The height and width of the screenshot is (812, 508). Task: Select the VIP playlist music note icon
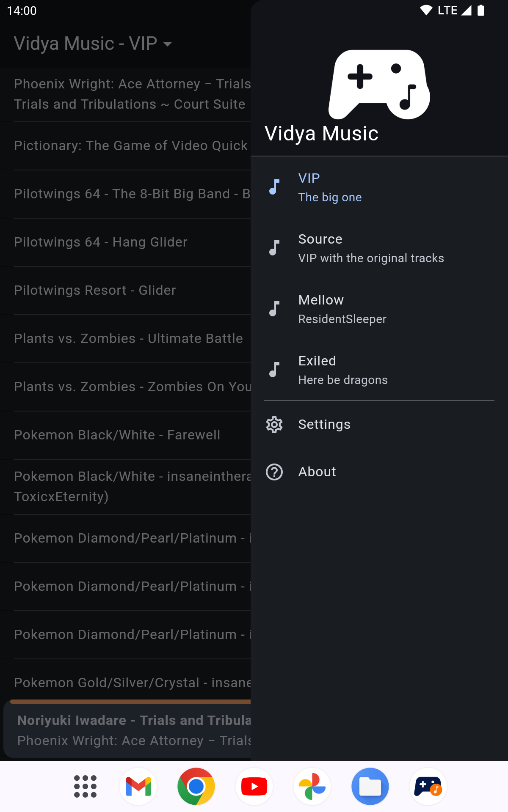click(x=274, y=187)
